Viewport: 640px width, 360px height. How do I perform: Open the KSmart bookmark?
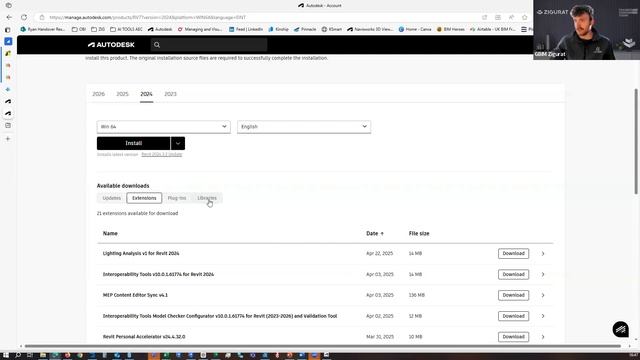[332, 29]
